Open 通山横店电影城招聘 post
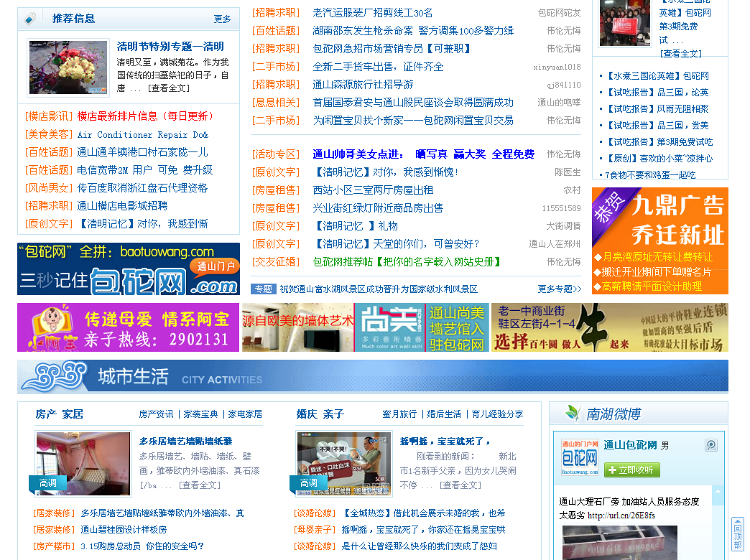 (x=122, y=206)
